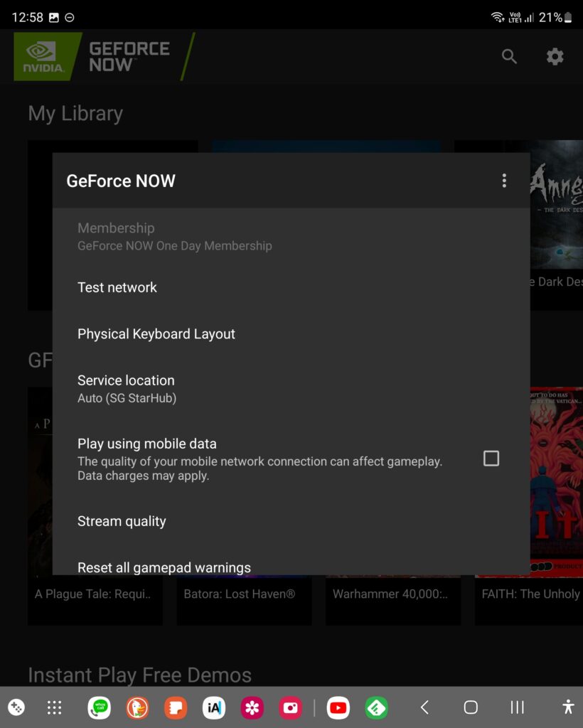Open the Service location setting
583x728 pixels.
pos(291,389)
